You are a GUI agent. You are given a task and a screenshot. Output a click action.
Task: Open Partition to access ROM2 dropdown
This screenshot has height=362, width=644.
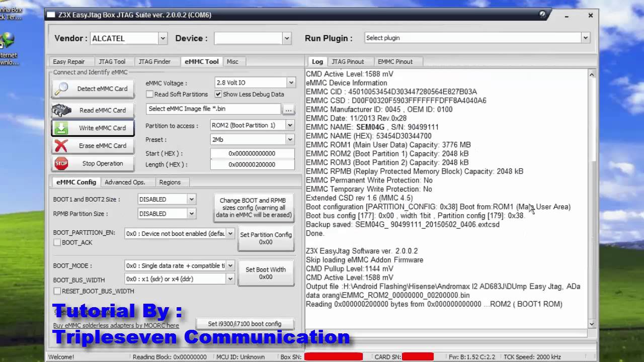pyautogui.click(x=290, y=125)
